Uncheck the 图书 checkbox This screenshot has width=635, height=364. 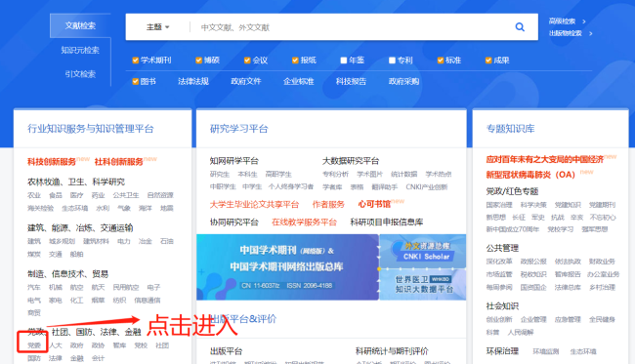coord(135,81)
